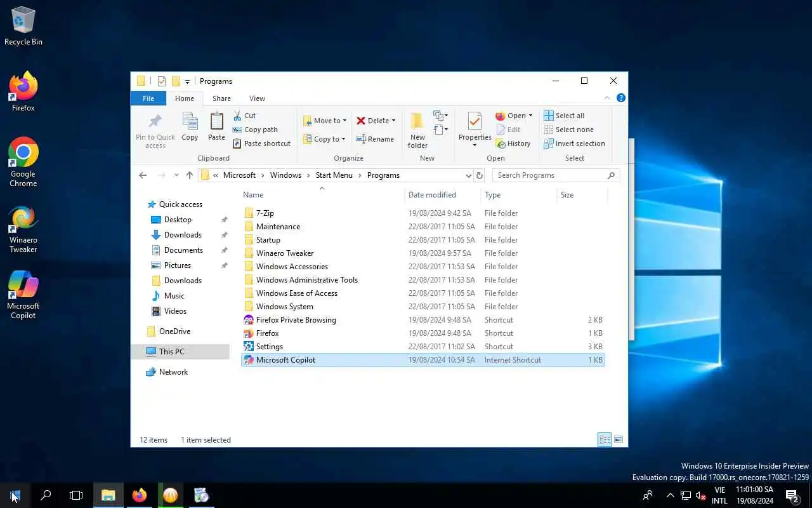Select the Windows Administrative Tools folder

click(423, 280)
